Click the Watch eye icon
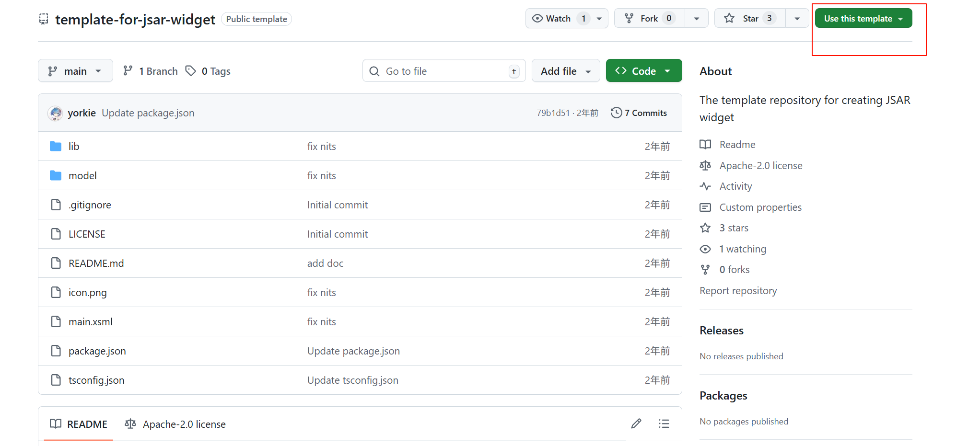 pos(537,18)
